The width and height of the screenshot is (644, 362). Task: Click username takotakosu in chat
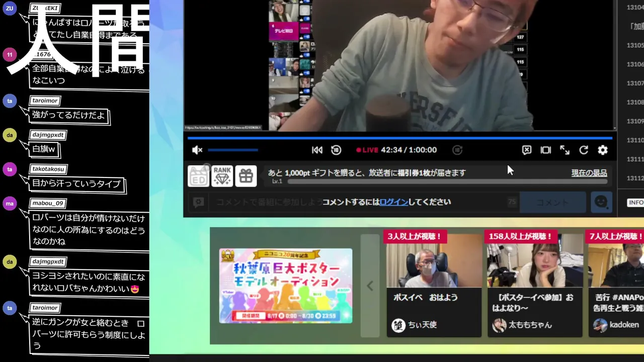(48, 169)
